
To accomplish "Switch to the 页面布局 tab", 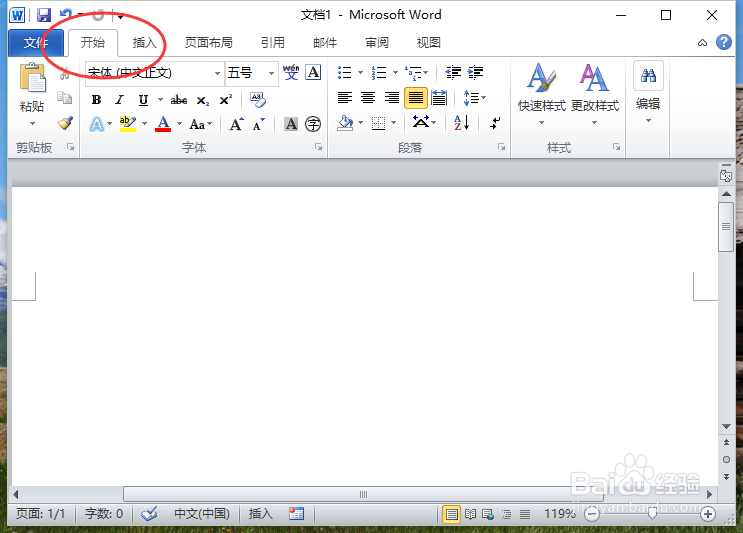I will point(208,43).
